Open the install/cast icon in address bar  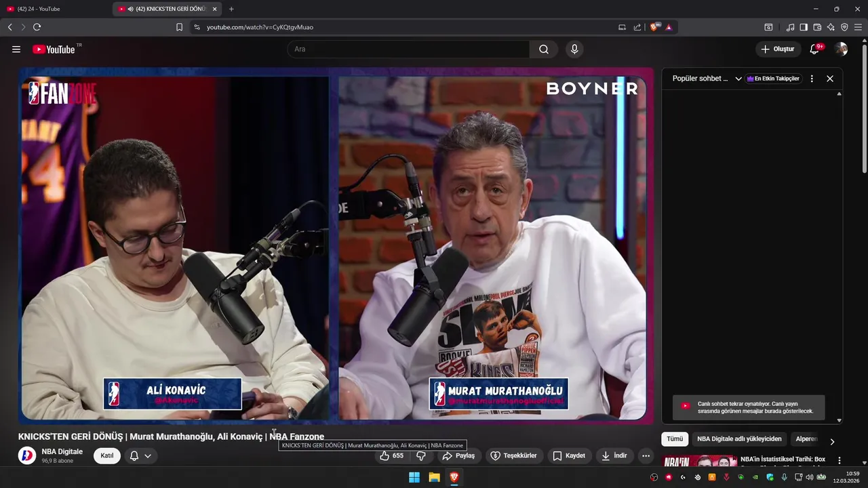click(x=622, y=27)
